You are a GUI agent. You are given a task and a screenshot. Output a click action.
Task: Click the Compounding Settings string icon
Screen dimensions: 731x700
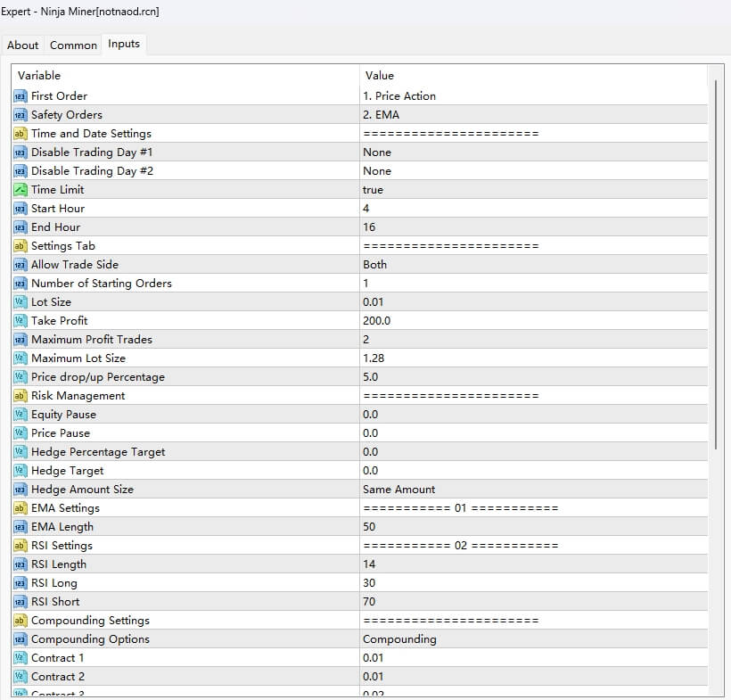pyautogui.click(x=20, y=621)
